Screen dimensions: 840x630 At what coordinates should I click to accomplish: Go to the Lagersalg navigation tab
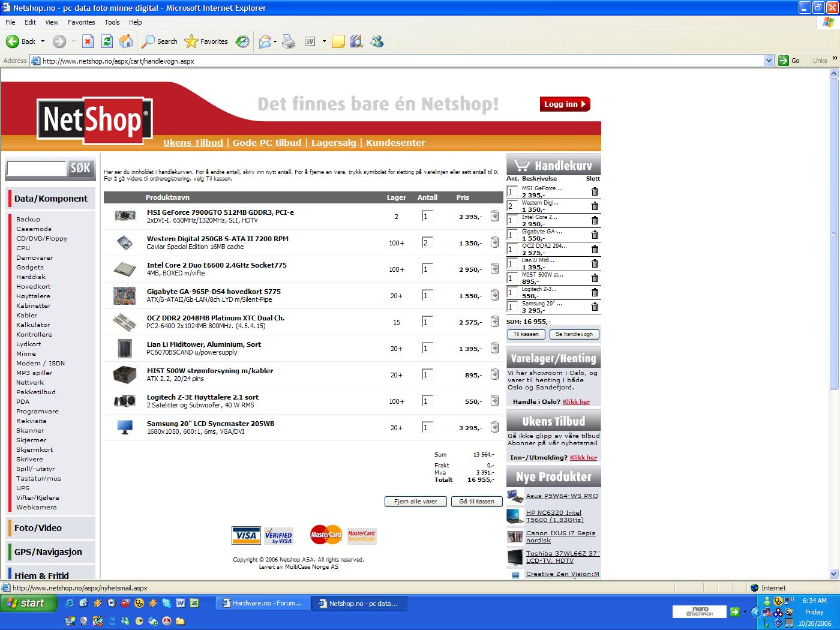click(334, 143)
